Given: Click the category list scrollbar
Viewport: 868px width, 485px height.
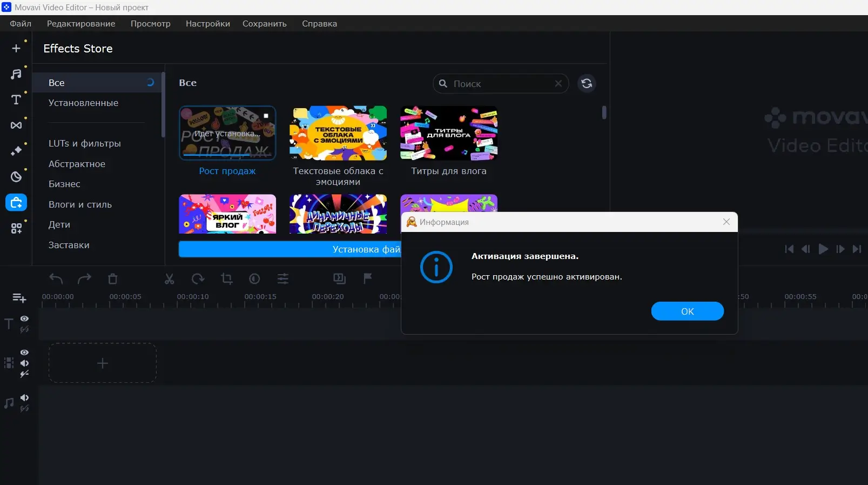Looking at the screenshot, I should (x=163, y=105).
